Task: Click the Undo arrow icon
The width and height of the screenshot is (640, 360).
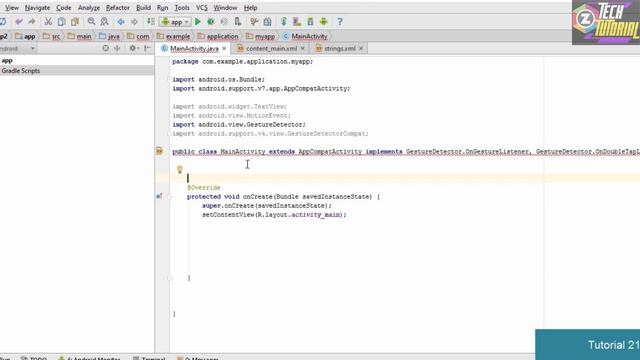Action: (19, 22)
